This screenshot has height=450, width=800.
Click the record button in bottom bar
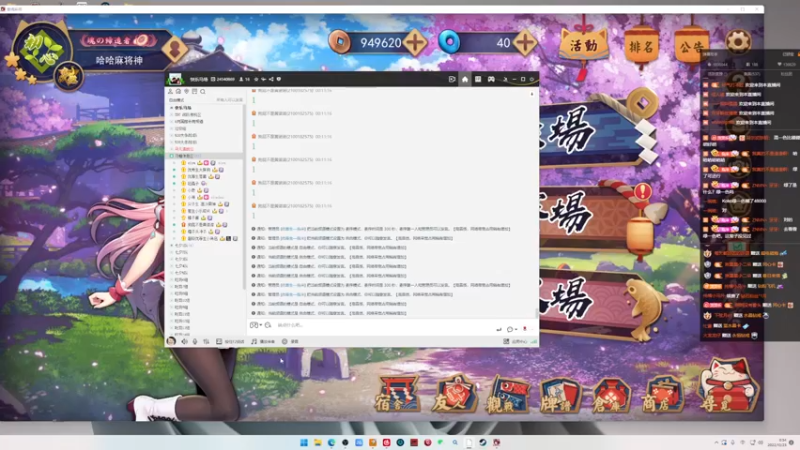[290, 341]
